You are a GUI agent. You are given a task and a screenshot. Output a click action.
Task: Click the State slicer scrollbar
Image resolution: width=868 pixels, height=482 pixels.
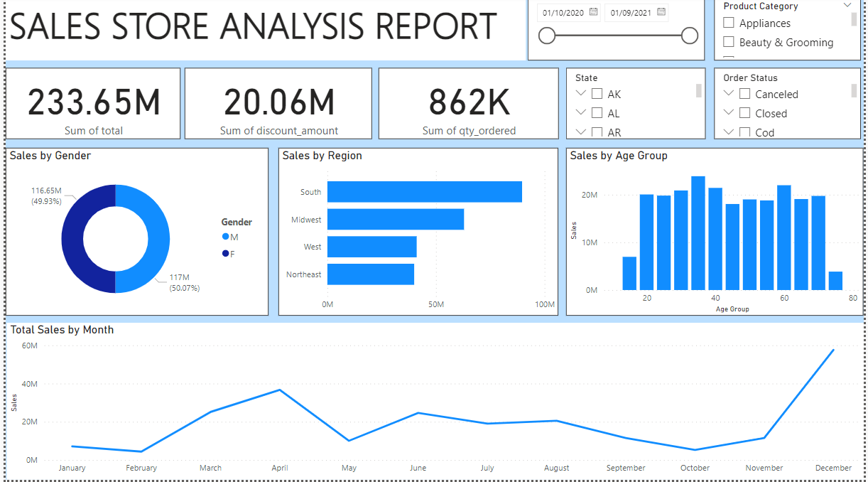(698, 90)
